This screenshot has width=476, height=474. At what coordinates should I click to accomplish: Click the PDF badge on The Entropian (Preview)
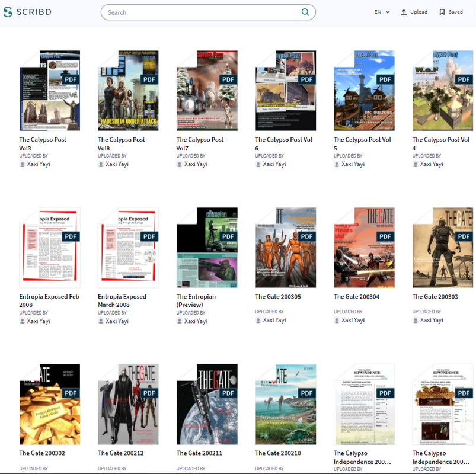click(x=228, y=236)
